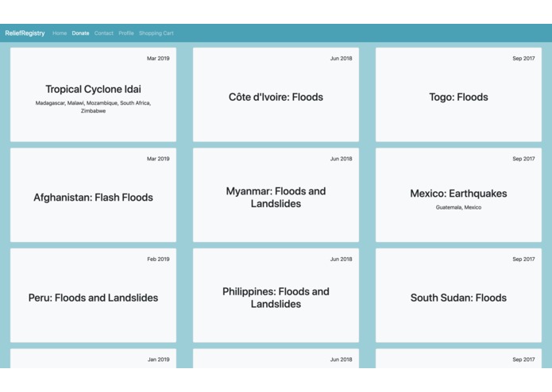Click Jun 2018 date on Myanmar card

coord(341,159)
